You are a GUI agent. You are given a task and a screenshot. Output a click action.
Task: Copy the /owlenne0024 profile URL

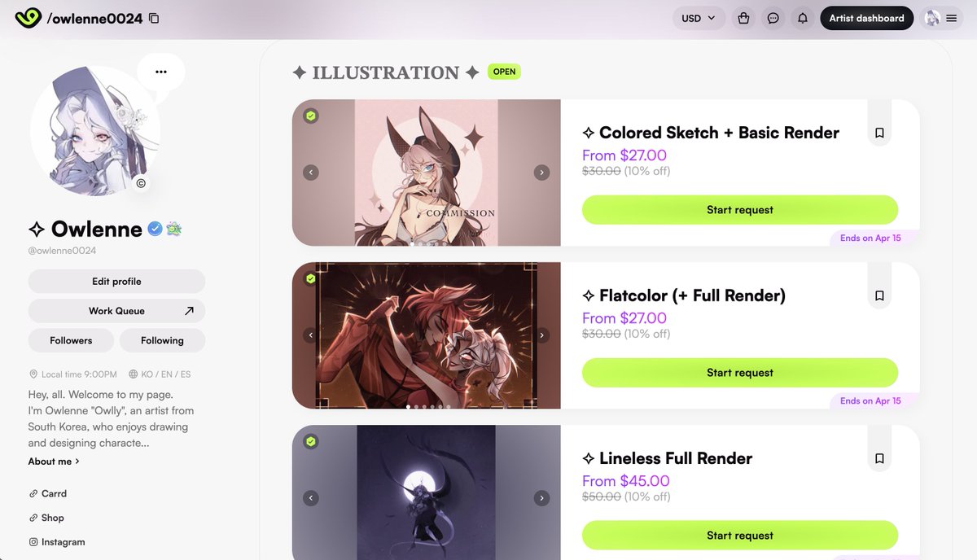pos(154,18)
